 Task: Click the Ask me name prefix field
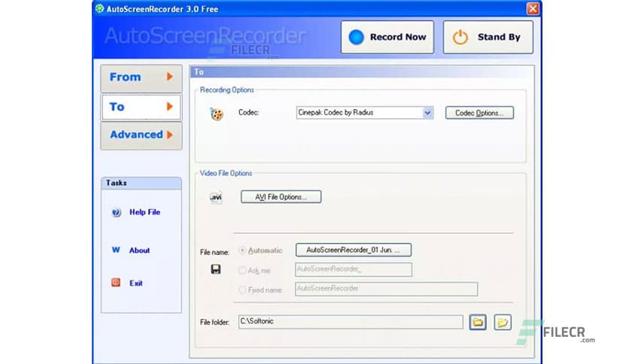click(x=354, y=269)
